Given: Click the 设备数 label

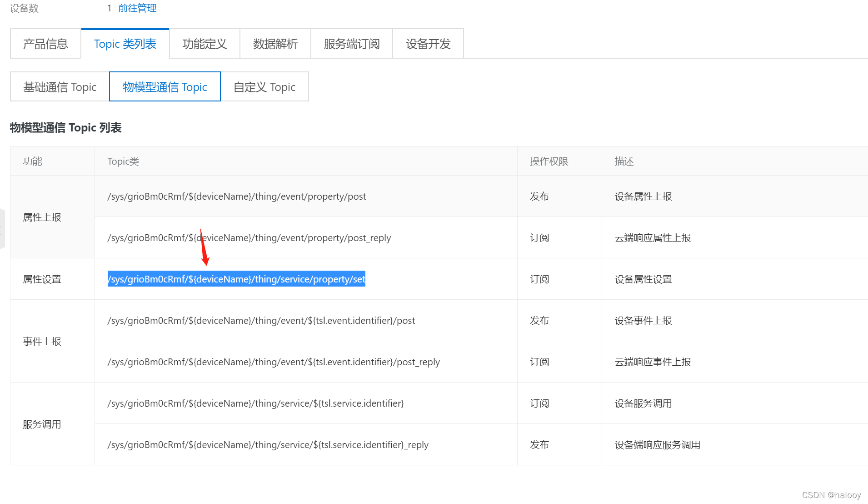Looking at the screenshot, I should coord(24,8).
